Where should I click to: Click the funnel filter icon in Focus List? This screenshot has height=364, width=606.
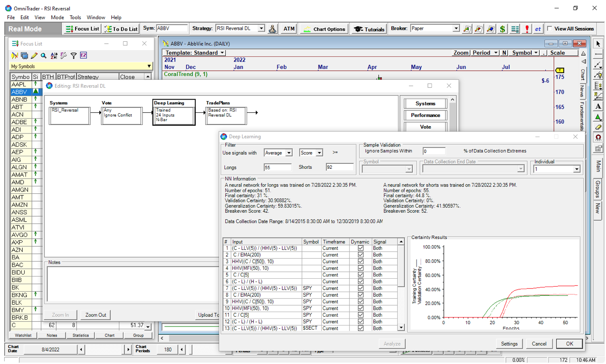pos(74,56)
